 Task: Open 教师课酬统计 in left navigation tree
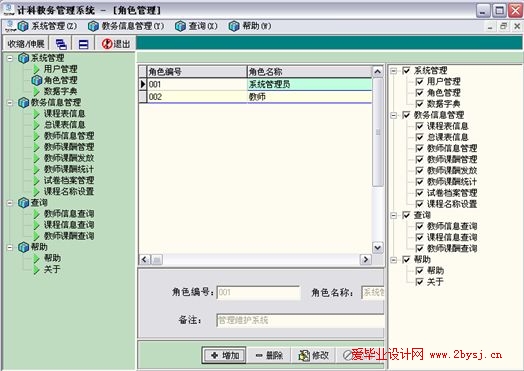click(69, 169)
